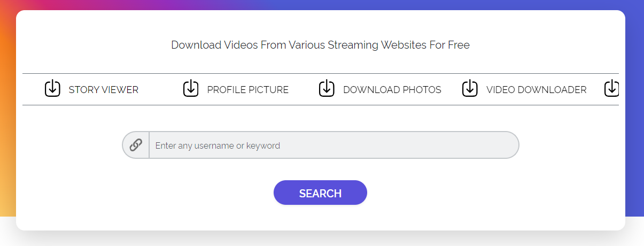Open the STORY VIEWER tab label
The height and width of the screenshot is (246, 644).
coord(104,90)
